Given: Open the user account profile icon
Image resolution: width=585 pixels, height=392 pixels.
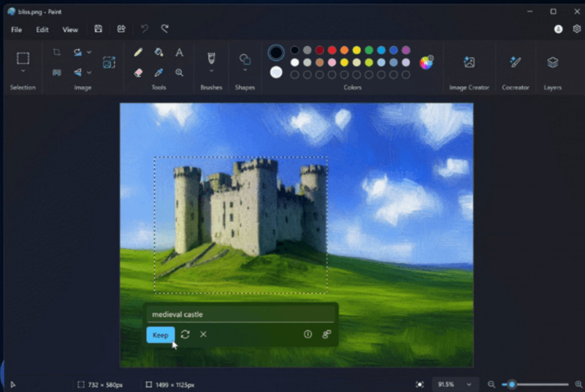Looking at the screenshot, I should point(558,29).
